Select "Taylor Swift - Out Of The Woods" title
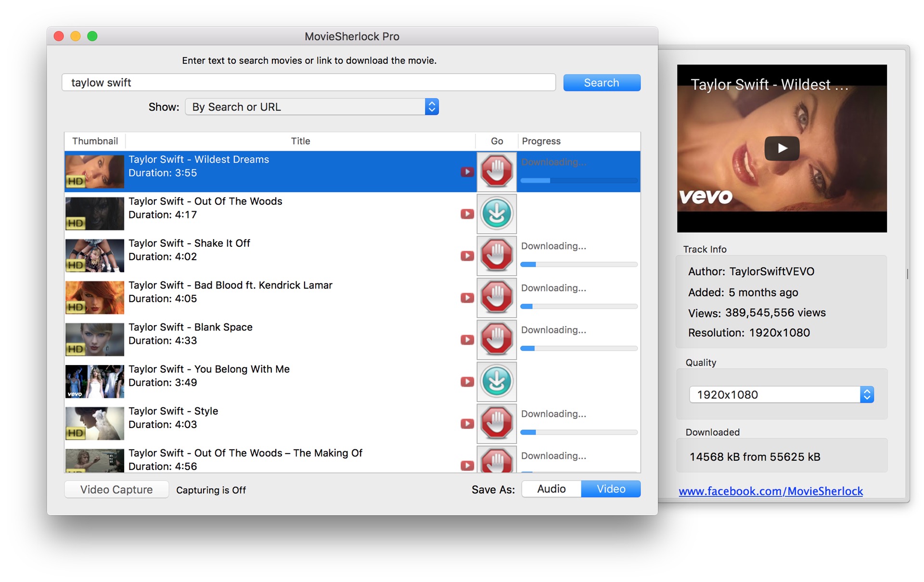The height and width of the screenshot is (582, 924). [205, 201]
